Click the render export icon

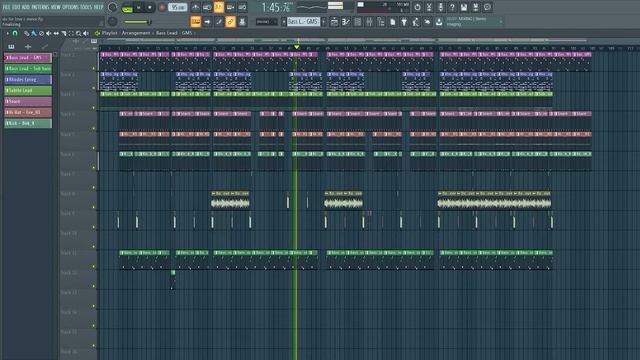tap(476, 7)
